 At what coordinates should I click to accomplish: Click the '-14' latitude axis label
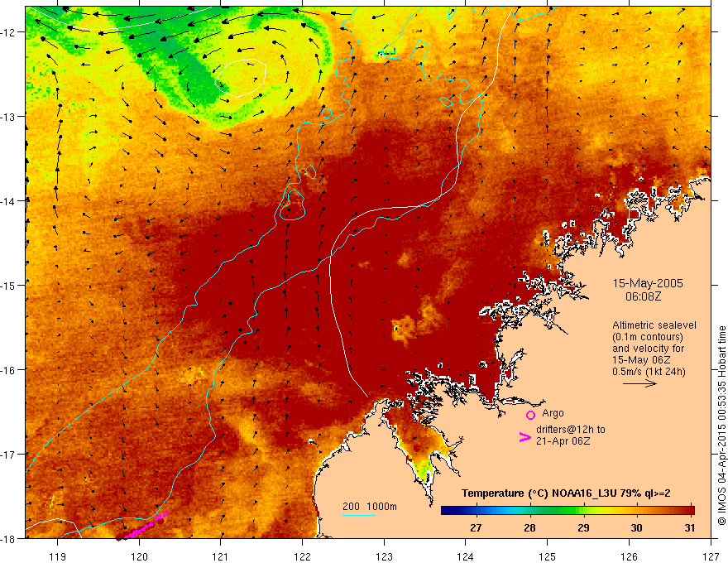[x=9, y=201]
